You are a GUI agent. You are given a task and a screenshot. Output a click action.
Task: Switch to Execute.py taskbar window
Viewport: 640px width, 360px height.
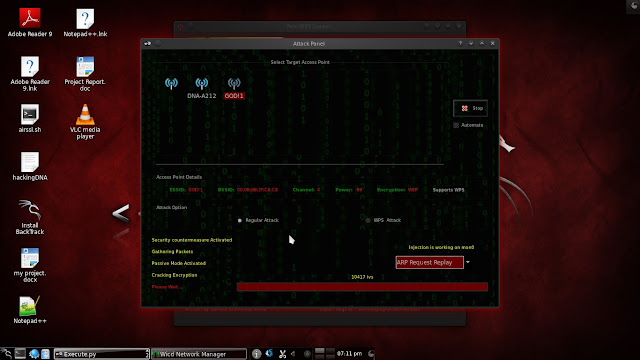point(102,354)
